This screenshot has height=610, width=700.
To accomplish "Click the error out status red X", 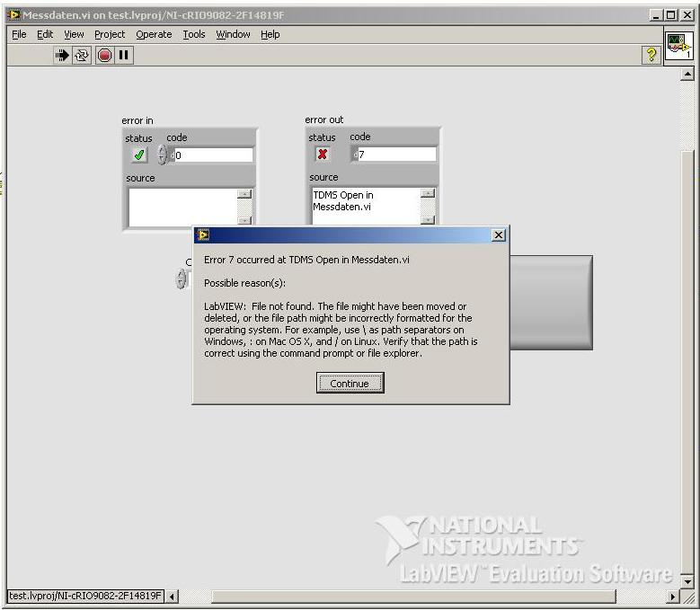I will pos(322,154).
